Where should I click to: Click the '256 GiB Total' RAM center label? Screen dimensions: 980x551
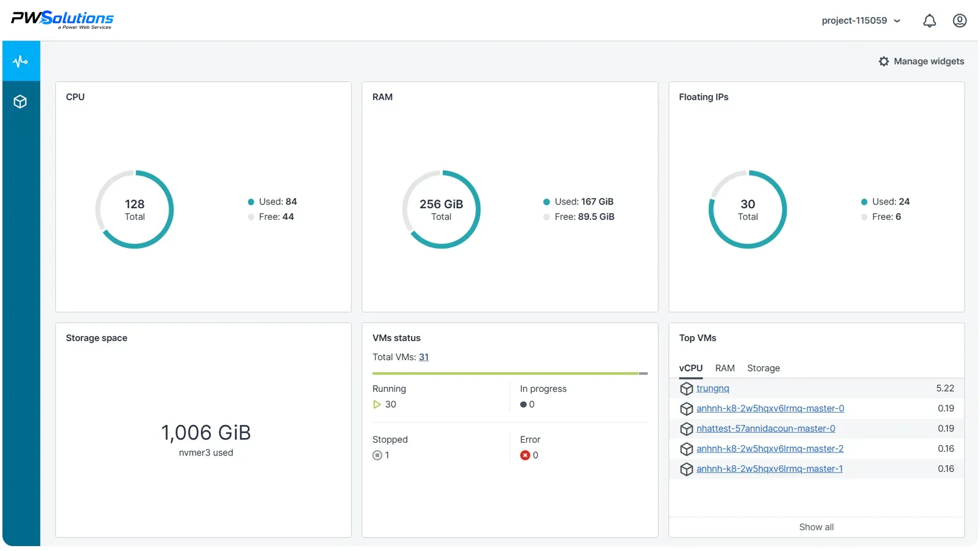pyautogui.click(x=442, y=210)
